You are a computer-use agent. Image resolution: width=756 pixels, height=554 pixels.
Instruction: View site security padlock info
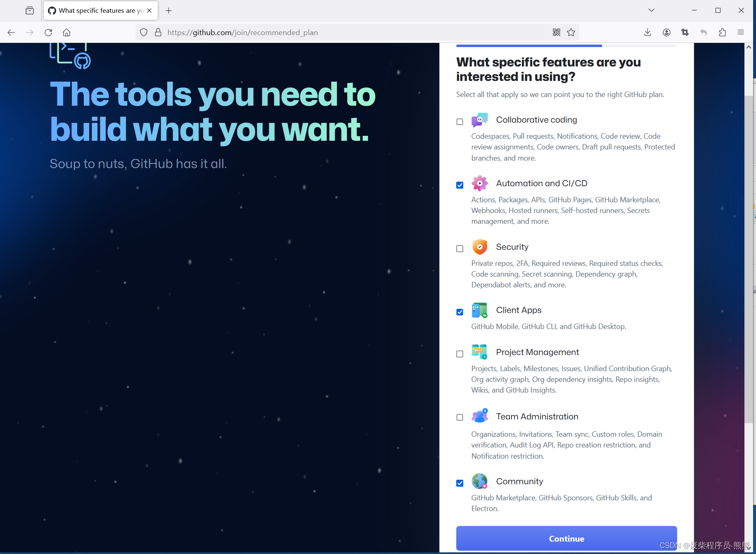[158, 32]
